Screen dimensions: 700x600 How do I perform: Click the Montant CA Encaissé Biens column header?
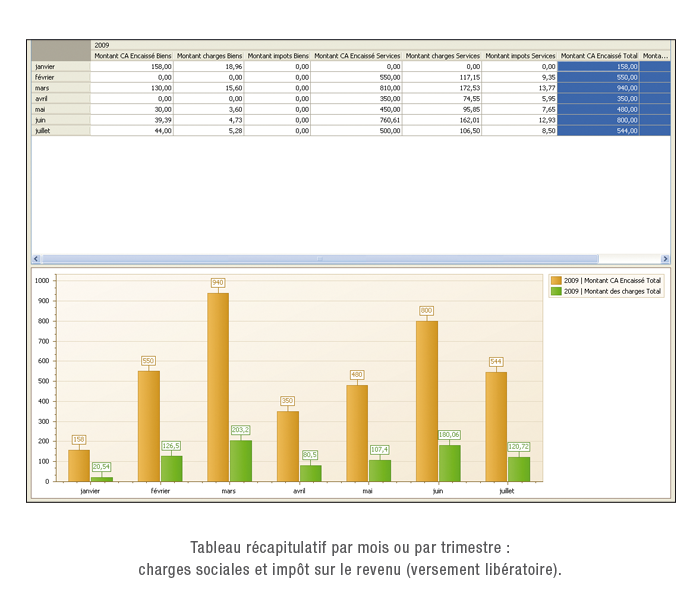(x=132, y=56)
